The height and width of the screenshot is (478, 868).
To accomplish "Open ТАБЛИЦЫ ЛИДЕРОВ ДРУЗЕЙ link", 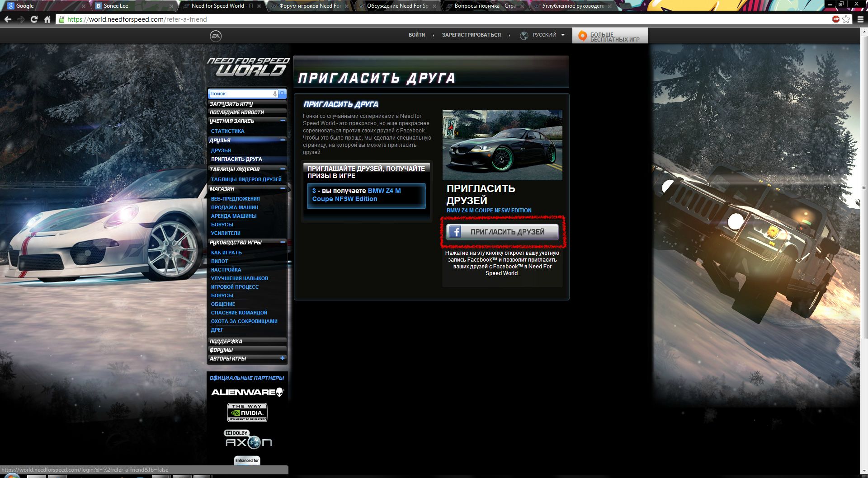I will [x=246, y=179].
